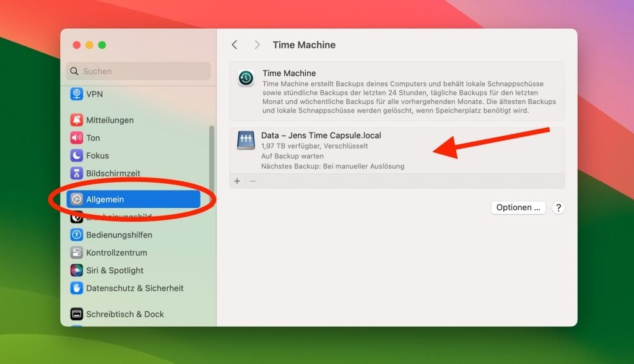Click '1,97 TB verfügbar, Verschlüsselt' text
634x364 pixels.
[x=314, y=146]
